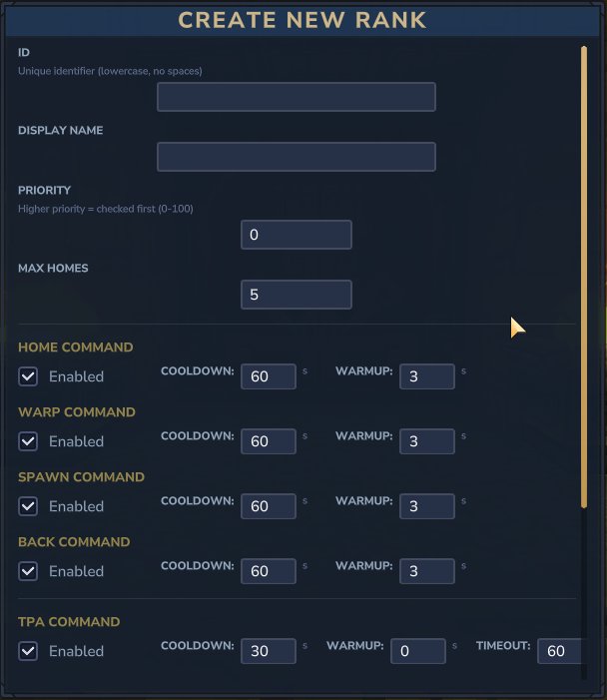Screen dimensions: 607x700
Task: Click the SPAWN COMMAND section heading
Action: [81, 476]
